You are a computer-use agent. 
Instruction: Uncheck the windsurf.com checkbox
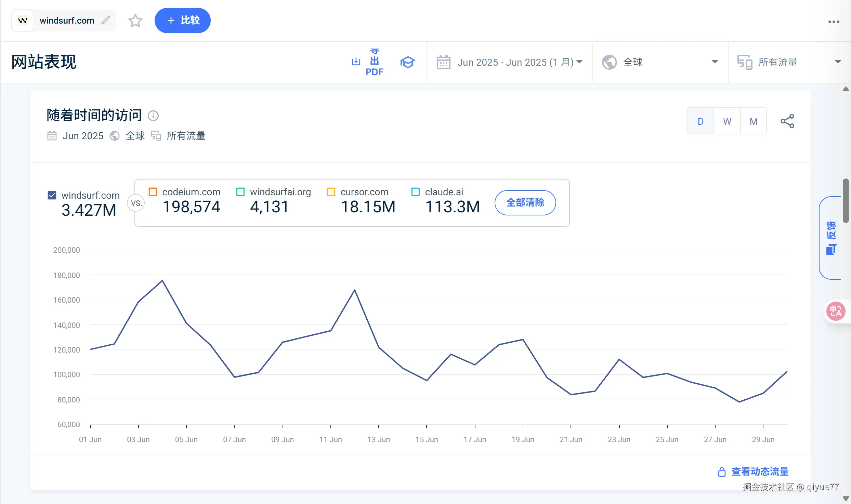tap(52, 195)
